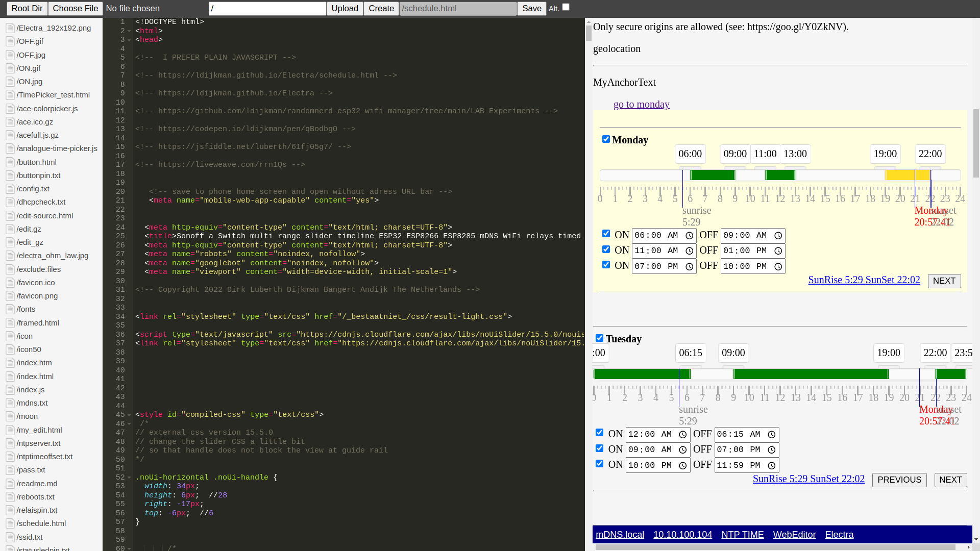Click file icon next to /schedule.html
980x551 pixels.
pos(10,523)
